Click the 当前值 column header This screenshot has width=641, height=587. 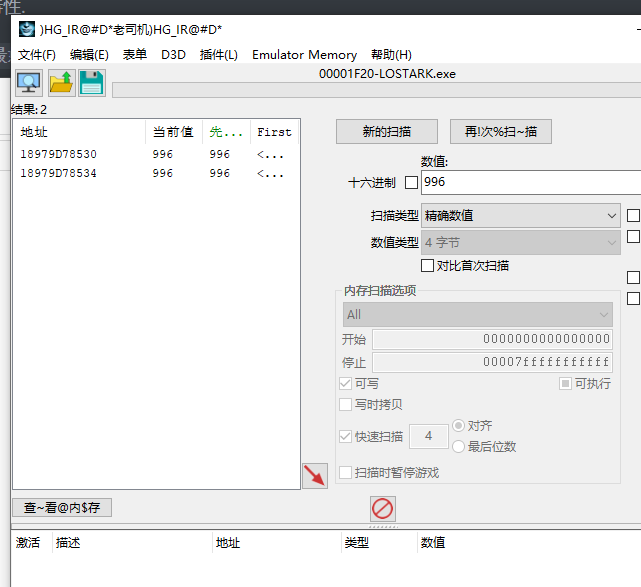tap(174, 132)
